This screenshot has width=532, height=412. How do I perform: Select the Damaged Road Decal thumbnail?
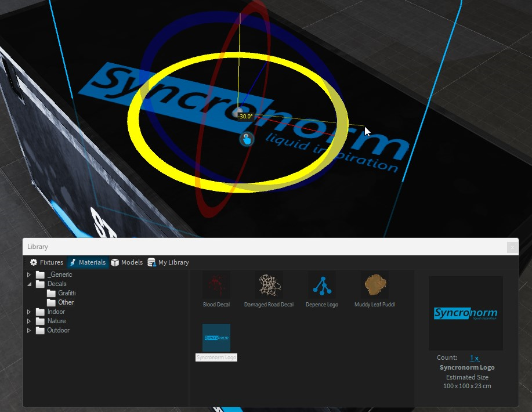pos(269,285)
